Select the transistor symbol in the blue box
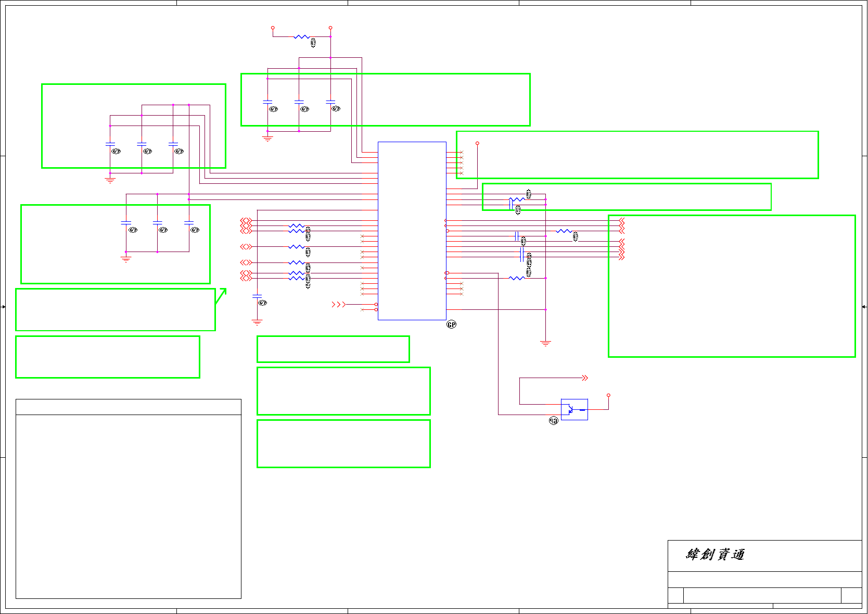Image resolution: width=868 pixels, height=614 pixels. coord(575,409)
